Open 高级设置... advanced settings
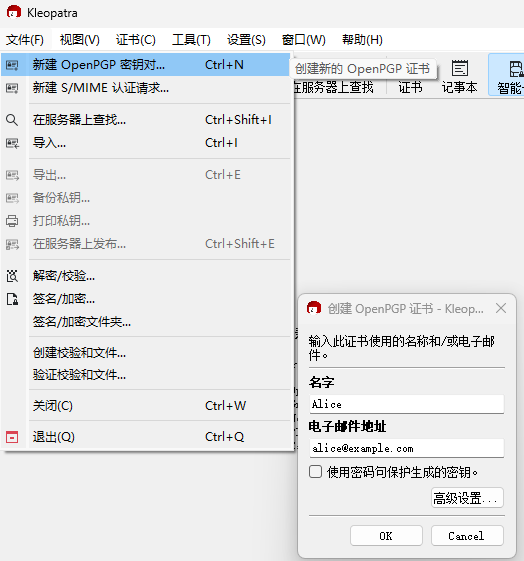 click(x=467, y=498)
